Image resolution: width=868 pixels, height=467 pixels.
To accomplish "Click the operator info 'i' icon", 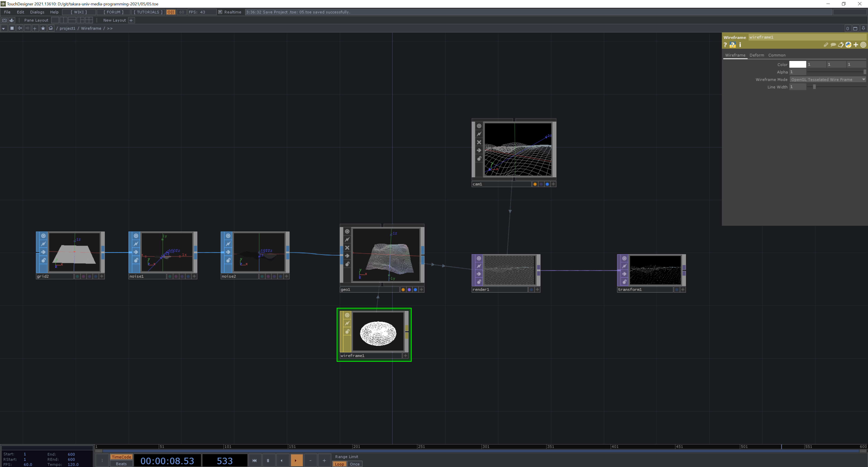I will pyautogui.click(x=740, y=45).
